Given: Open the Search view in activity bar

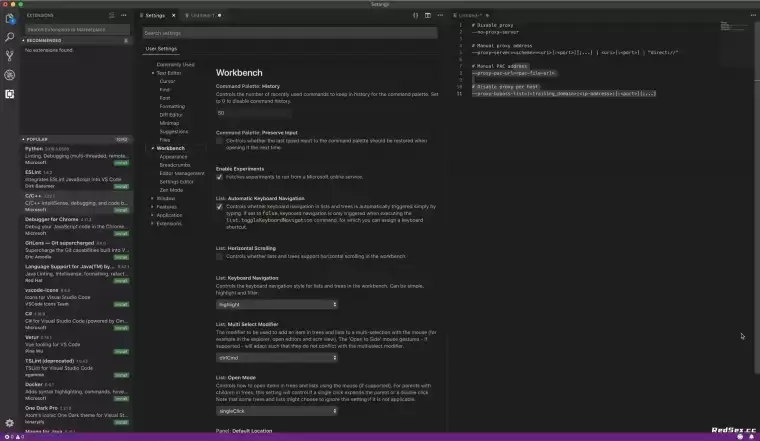Looking at the screenshot, I should click(x=9, y=37).
